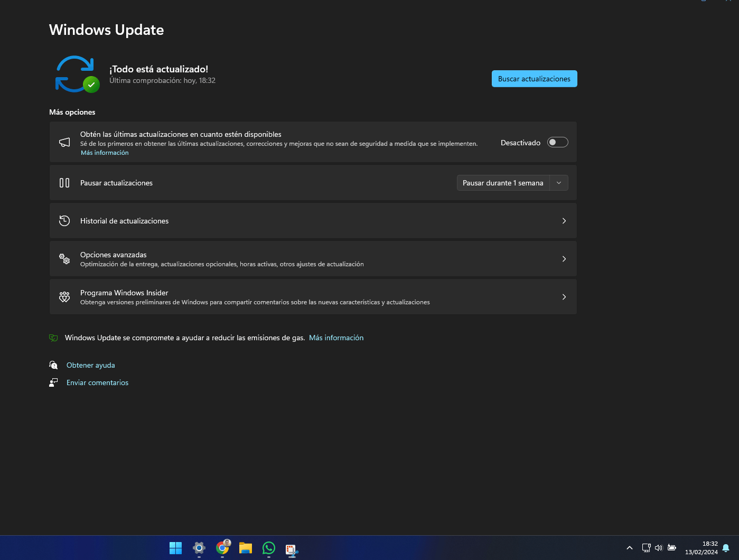Click the megaphone icon for latest updates
The image size is (739, 560).
64,142
